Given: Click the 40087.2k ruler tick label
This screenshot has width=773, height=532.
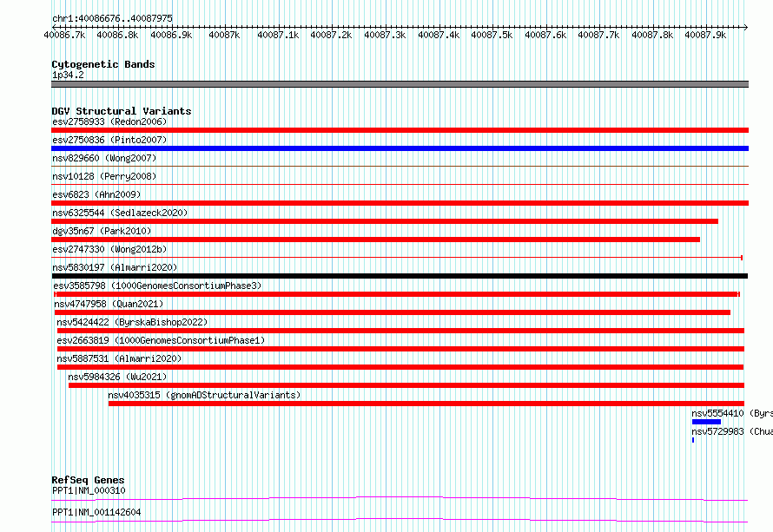Looking at the screenshot, I should tap(331, 36).
